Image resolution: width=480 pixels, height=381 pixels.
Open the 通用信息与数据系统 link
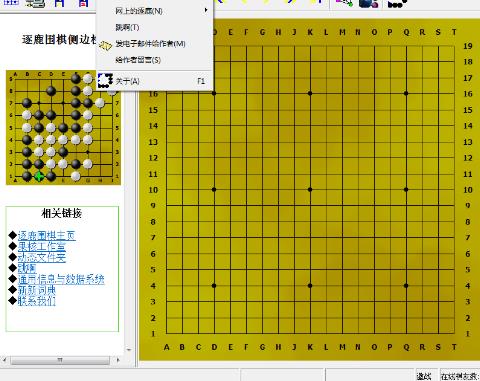point(61,279)
